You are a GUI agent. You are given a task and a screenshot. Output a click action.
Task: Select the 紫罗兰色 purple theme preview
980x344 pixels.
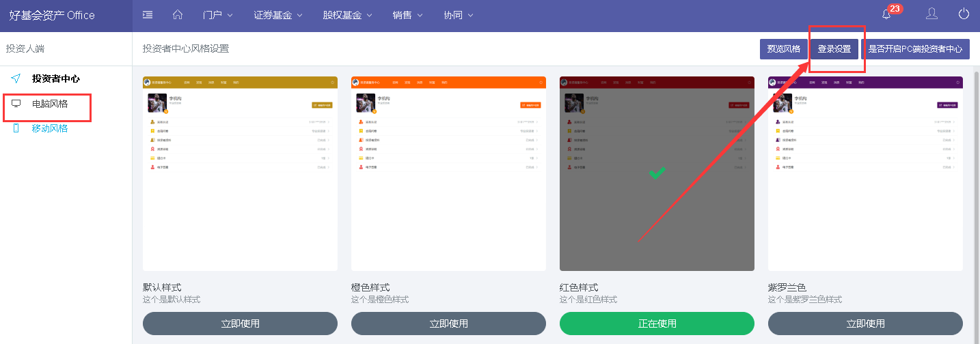click(x=865, y=174)
